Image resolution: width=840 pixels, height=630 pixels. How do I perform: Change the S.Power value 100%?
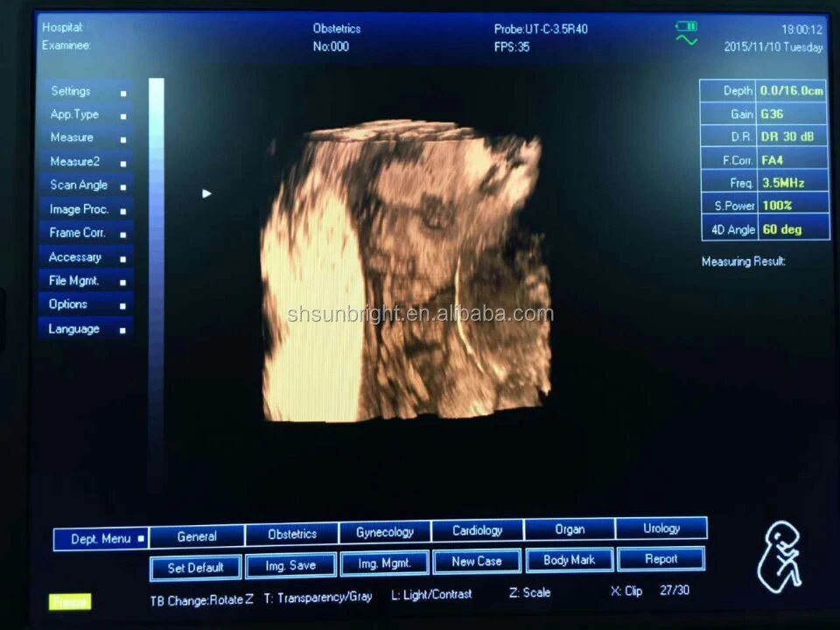pyautogui.click(x=792, y=205)
